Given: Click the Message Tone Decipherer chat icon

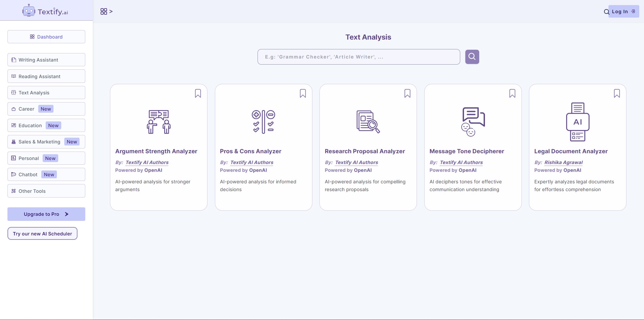Looking at the screenshot, I should (x=473, y=122).
